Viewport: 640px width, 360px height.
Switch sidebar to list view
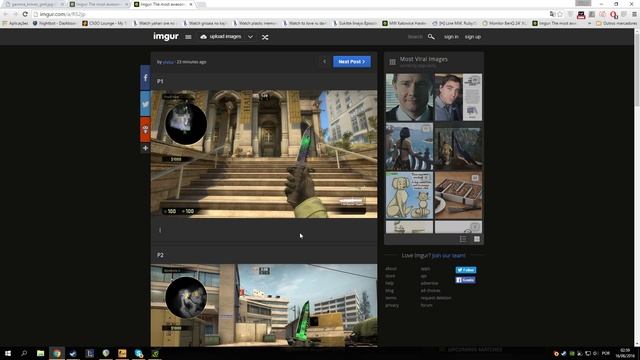pyautogui.click(x=464, y=239)
